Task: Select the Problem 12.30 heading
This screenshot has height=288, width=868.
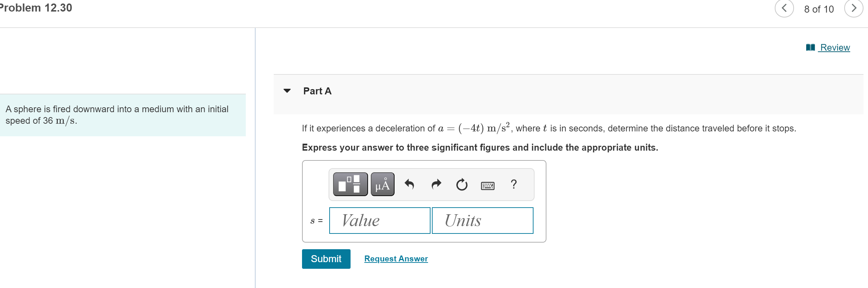Action: pyautogui.click(x=36, y=7)
